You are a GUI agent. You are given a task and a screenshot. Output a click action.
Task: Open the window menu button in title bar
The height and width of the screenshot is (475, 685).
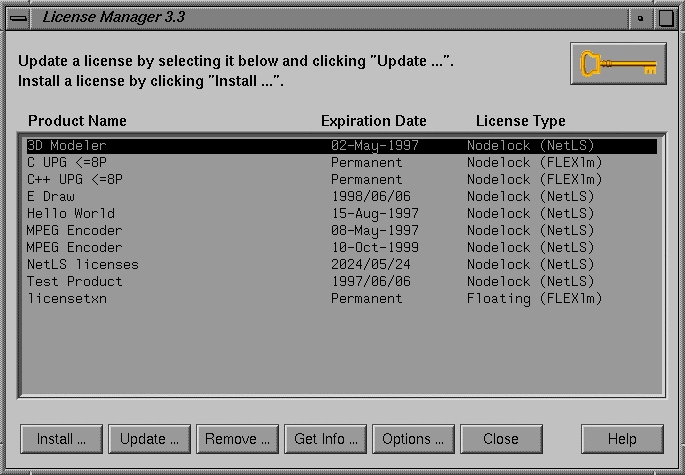click(18, 18)
